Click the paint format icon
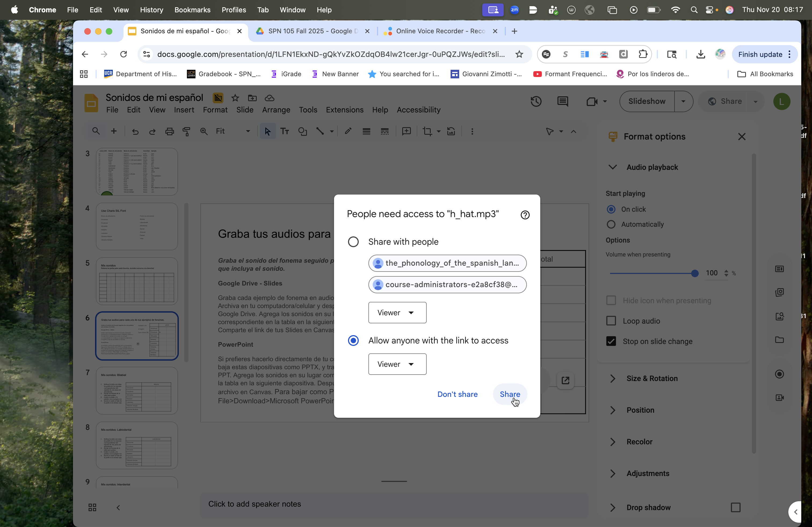Screen dimensions: 812x527 click(186, 131)
